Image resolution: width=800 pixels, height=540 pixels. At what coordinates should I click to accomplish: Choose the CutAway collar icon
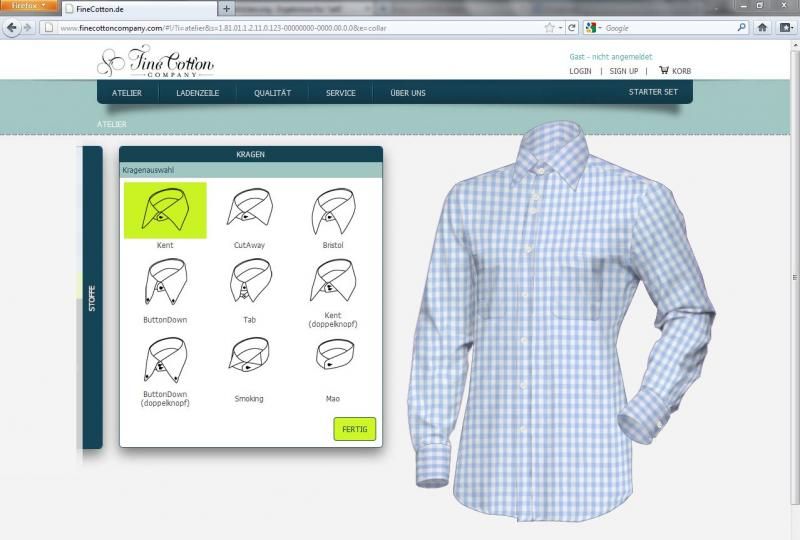pos(249,209)
